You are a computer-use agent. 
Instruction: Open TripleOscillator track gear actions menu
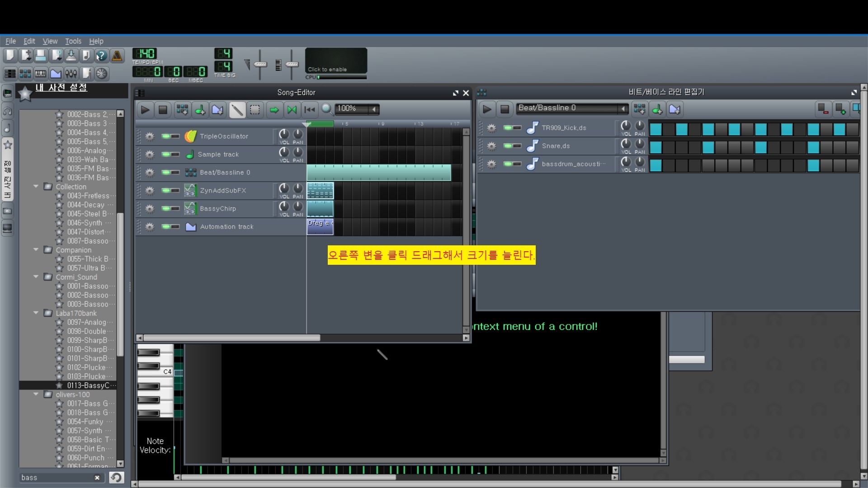(x=150, y=136)
